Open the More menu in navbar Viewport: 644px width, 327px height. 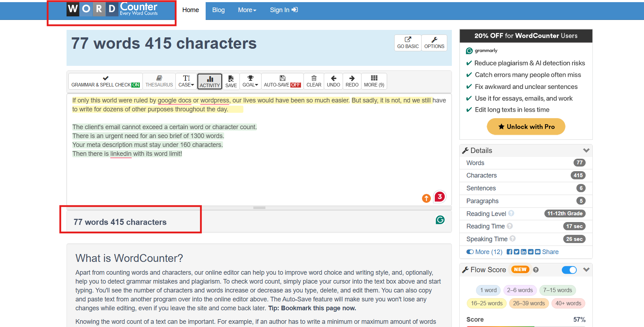coord(247,10)
